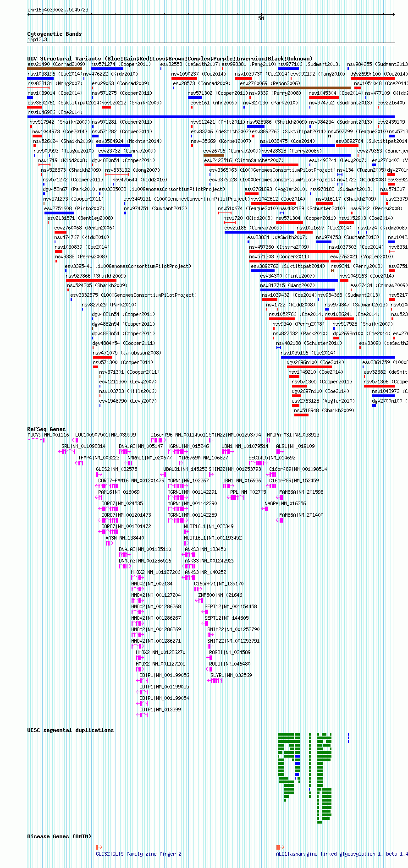Viewport: 408px width, 868px height.
Task: Click the brown complex bar under esv2760069
Action: pyautogui.click(x=295, y=87)
